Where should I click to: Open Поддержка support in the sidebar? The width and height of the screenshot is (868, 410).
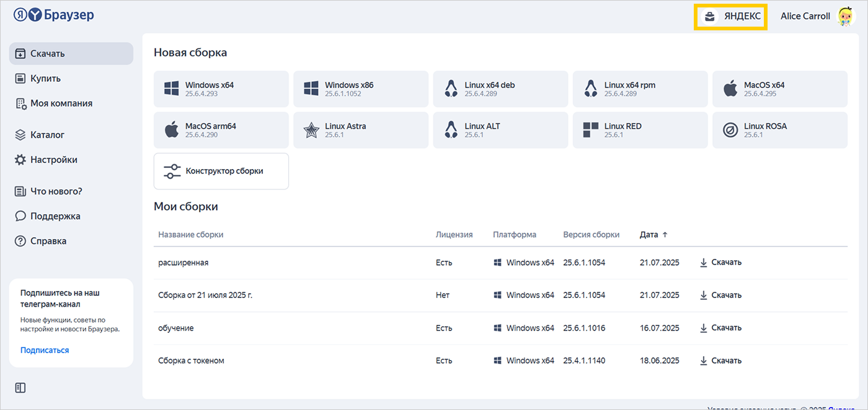tap(55, 216)
